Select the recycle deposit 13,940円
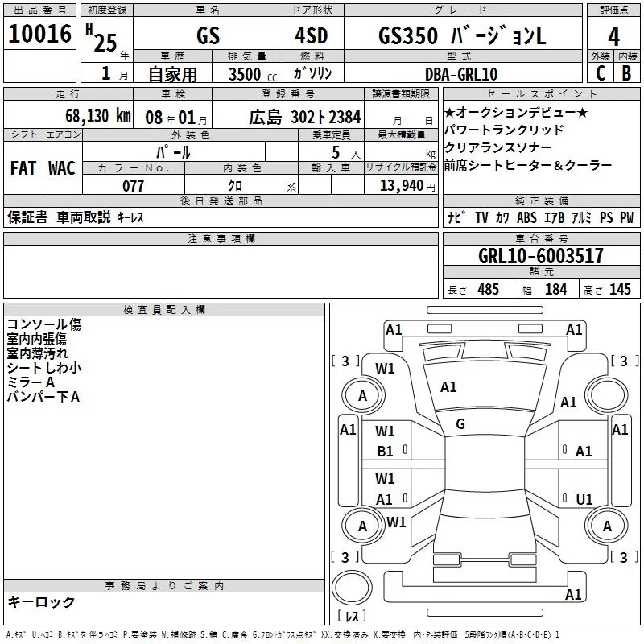The height and width of the screenshot is (644, 644). (407, 186)
